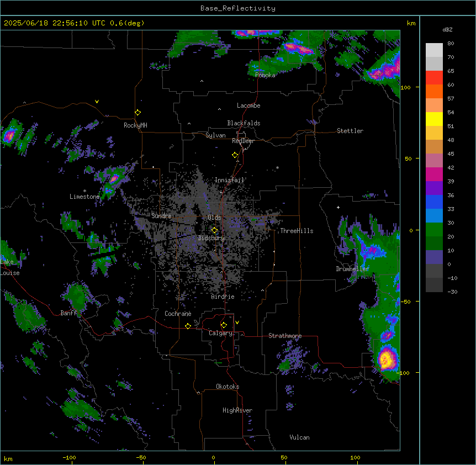Click the Banff town label
The width and height of the screenshot is (476, 465).
click(x=68, y=313)
